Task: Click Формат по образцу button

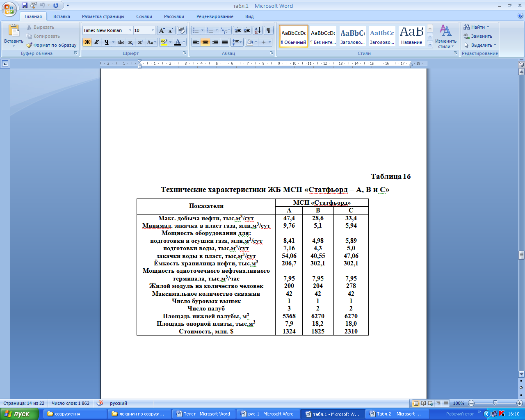Action: [x=52, y=45]
